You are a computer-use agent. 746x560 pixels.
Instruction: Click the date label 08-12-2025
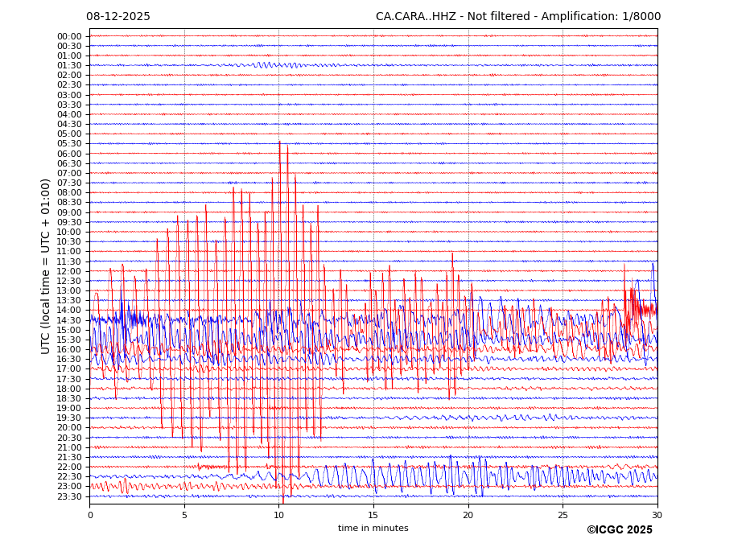click(x=118, y=17)
